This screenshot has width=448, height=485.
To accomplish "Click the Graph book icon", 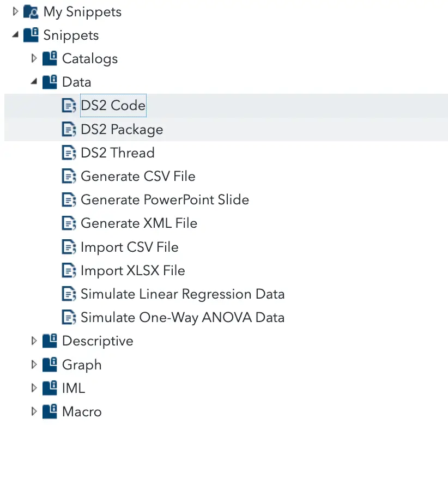I will coord(50,365).
